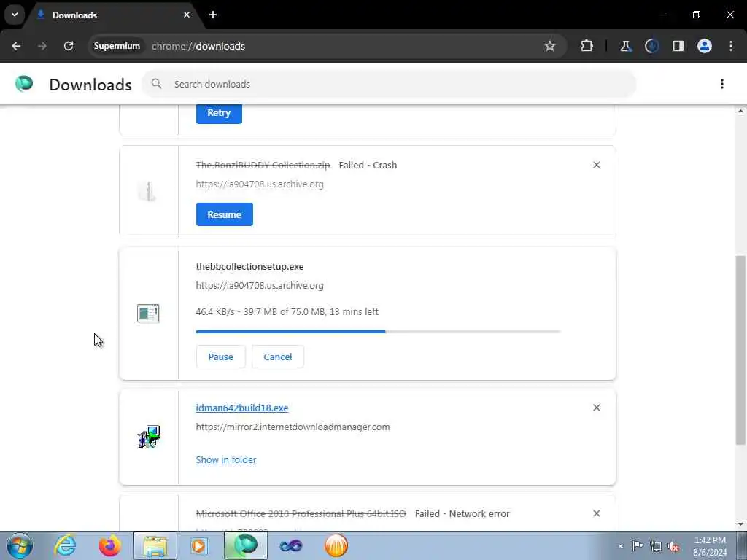This screenshot has width=747, height=560.
Task: Click the archive.org URL under BonziBUDDY zip
Action: click(260, 184)
